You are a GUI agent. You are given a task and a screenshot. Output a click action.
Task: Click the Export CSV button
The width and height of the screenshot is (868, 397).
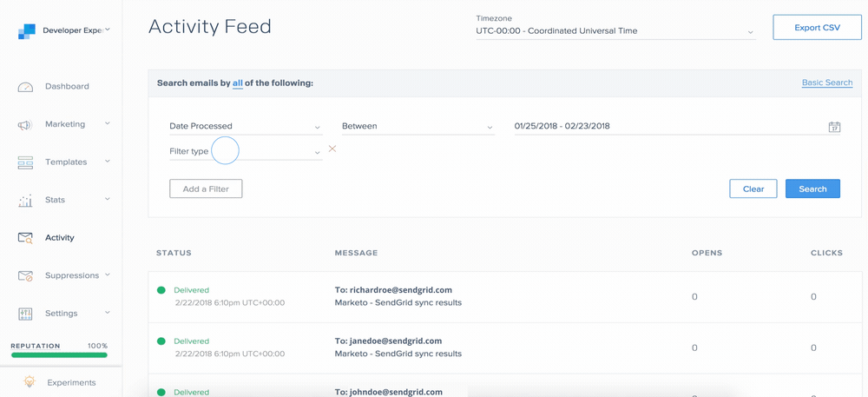pos(817,28)
